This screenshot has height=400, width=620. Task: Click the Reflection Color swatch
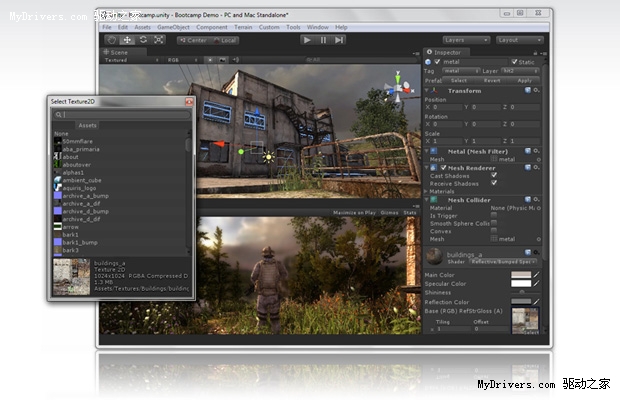click(521, 302)
